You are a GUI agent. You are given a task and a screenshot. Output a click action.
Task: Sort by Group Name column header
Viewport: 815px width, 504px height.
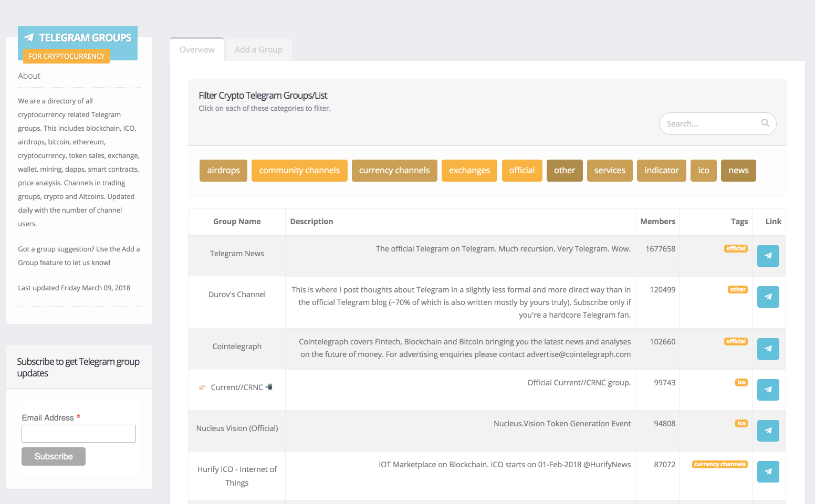coord(237,222)
